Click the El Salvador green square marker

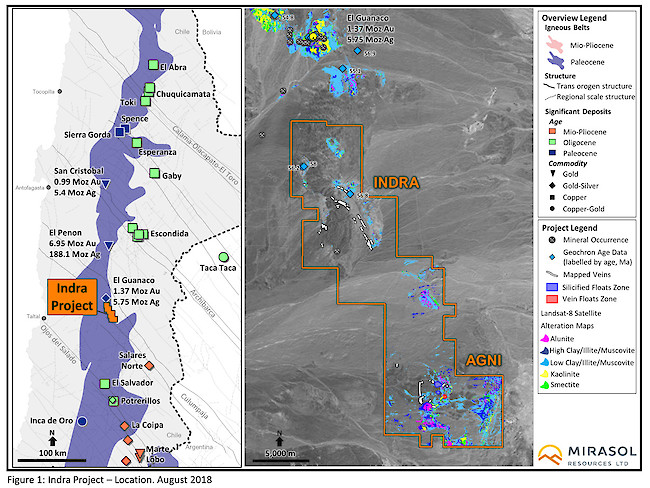(104, 382)
